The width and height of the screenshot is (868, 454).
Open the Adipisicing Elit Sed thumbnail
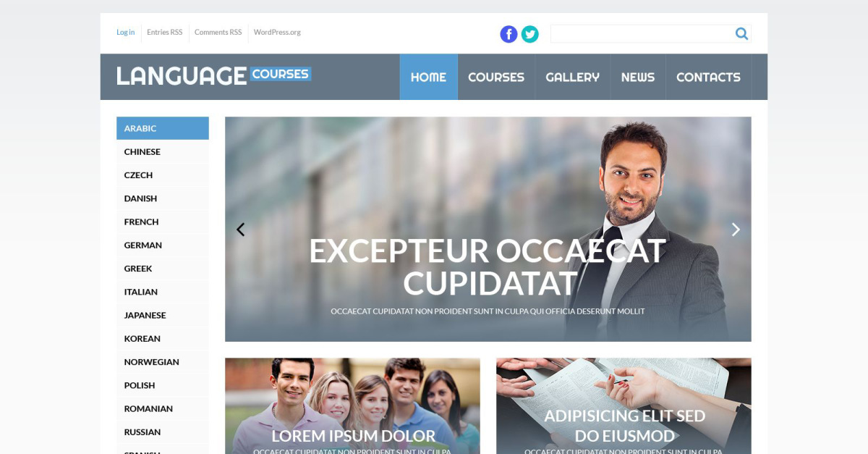(x=624, y=405)
